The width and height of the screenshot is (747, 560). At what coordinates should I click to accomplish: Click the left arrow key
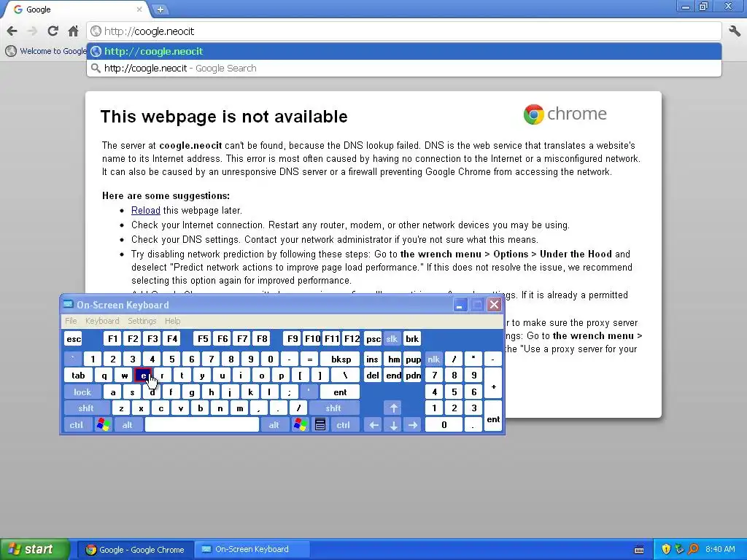374,425
